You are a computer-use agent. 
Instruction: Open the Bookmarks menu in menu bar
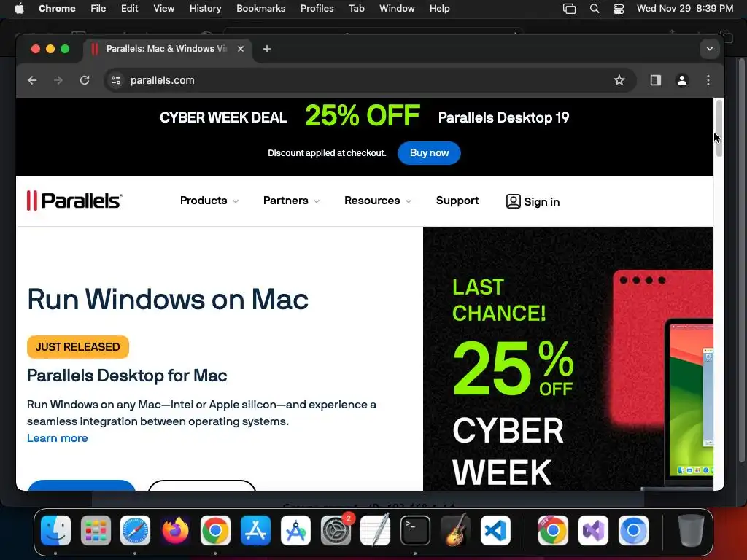(260, 9)
